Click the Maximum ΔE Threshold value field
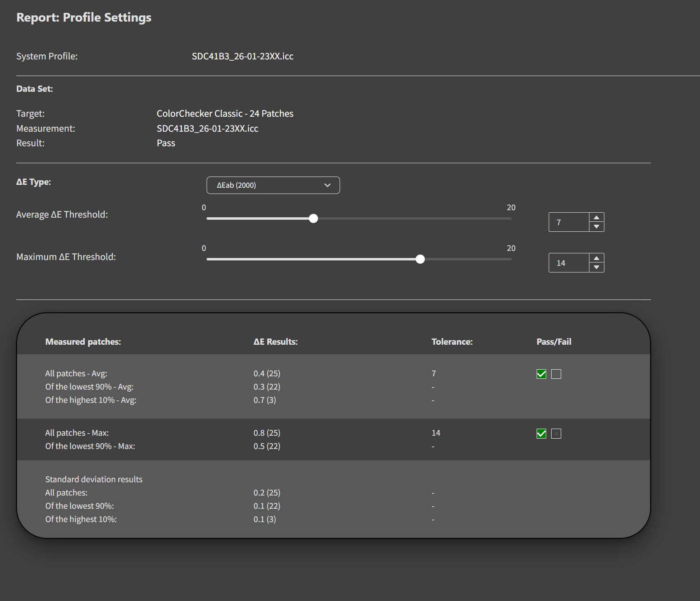The image size is (700, 601). point(569,263)
